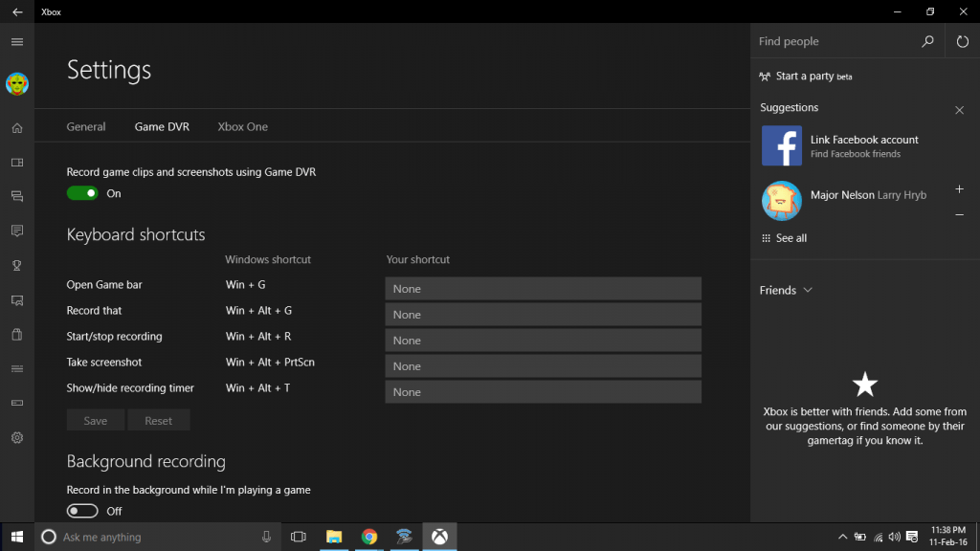Switch to the Xbox One tab
980x551 pixels.
click(x=242, y=127)
